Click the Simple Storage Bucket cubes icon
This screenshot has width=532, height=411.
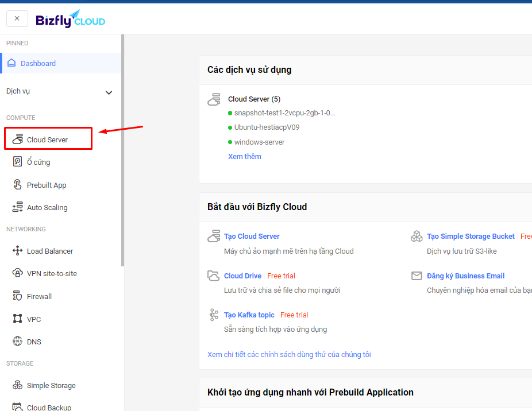click(x=417, y=236)
